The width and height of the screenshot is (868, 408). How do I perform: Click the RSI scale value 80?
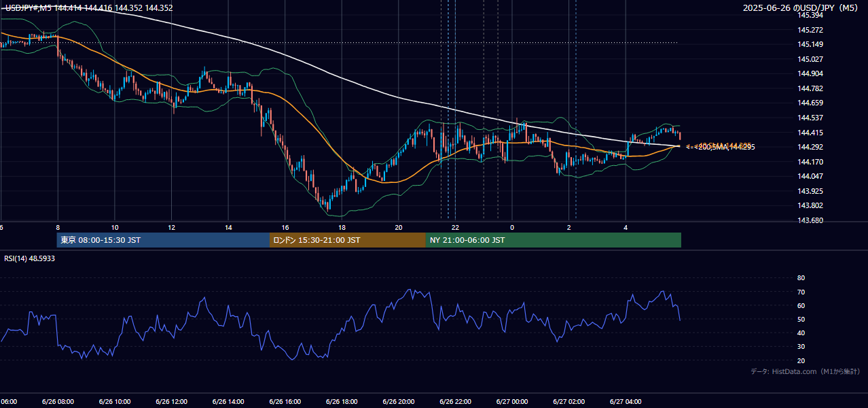[801, 278]
